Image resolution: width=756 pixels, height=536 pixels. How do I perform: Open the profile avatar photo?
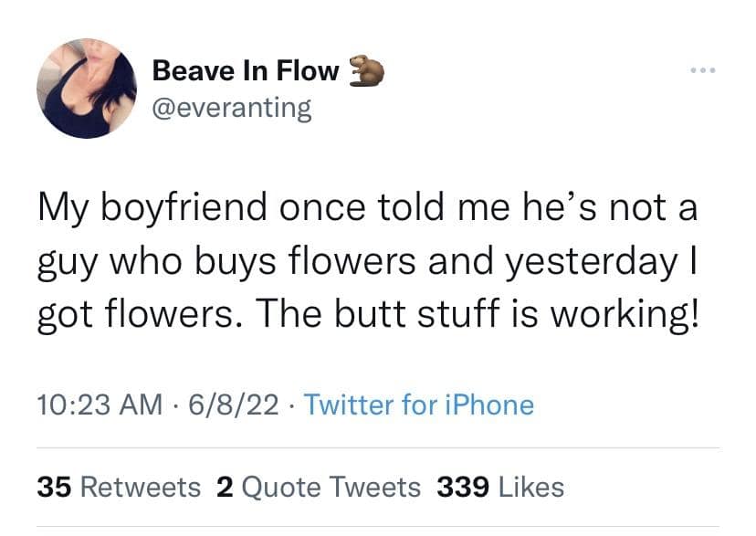(x=87, y=89)
